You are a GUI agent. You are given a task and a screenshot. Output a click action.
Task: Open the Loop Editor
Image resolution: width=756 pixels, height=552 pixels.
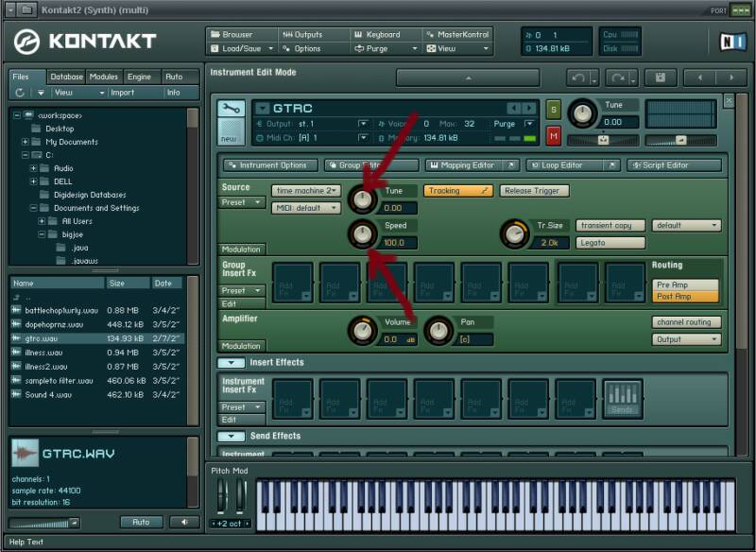(573, 165)
